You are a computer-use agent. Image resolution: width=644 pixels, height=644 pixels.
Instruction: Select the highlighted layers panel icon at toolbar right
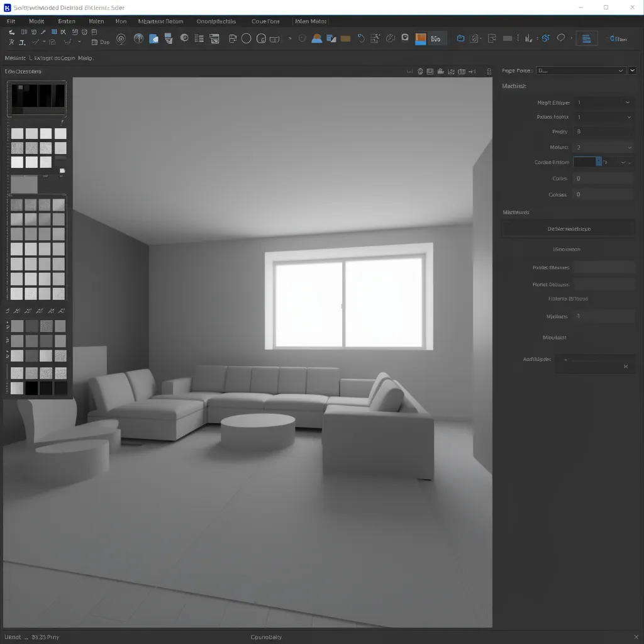[x=586, y=38]
